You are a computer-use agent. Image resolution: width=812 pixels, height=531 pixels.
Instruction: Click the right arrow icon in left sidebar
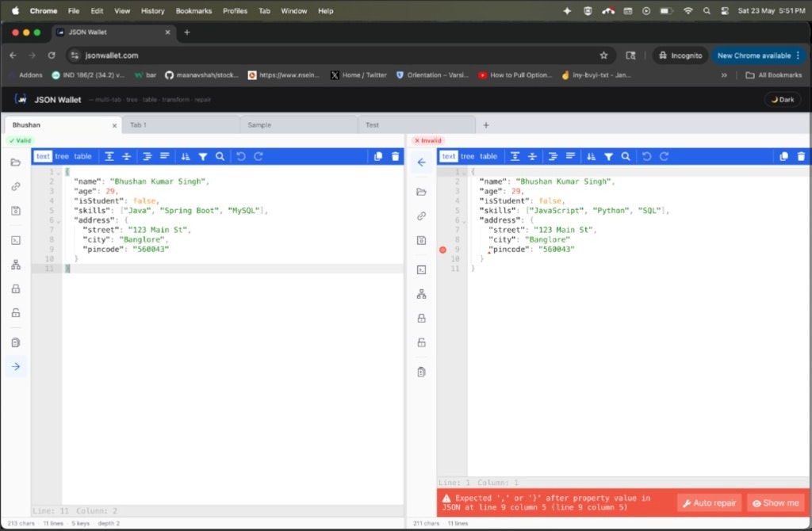[x=16, y=366]
